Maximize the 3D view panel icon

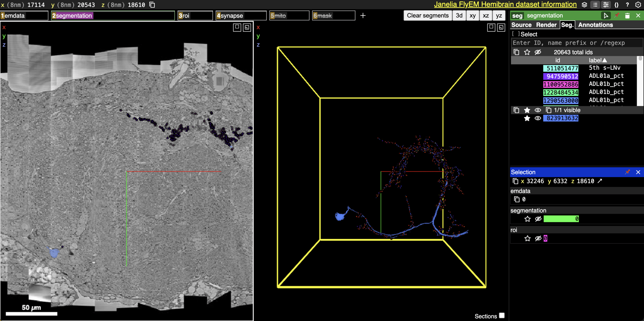click(491, 27)
